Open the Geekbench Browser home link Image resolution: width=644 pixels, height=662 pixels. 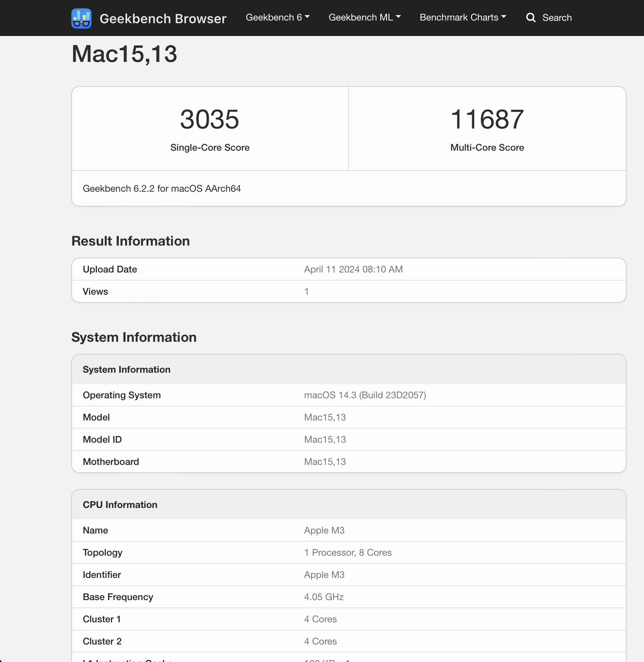pyautogui.click(x=163, y=18)
